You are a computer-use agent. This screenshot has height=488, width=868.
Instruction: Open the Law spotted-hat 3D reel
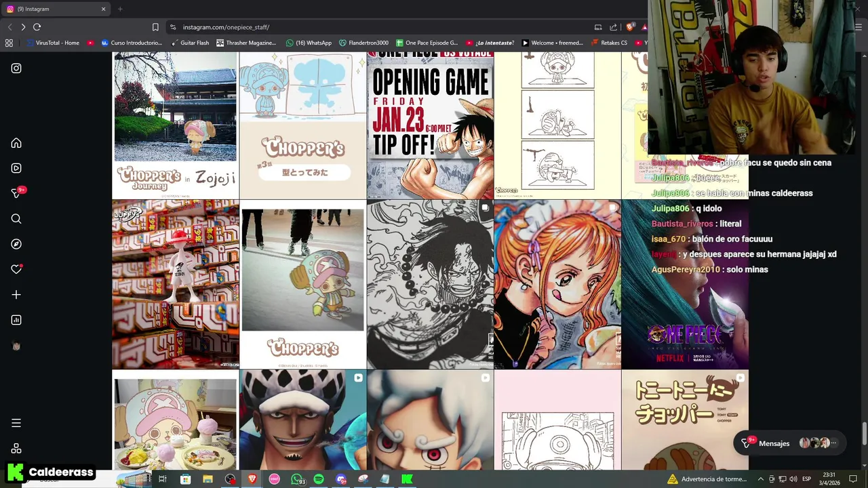pos(303,420)
